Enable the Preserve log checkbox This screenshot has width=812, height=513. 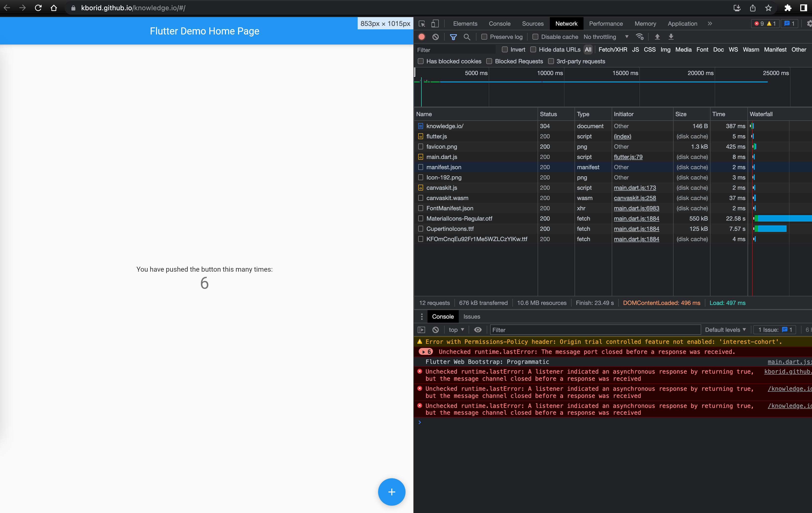pyautogui.click(x=484, y=37)
